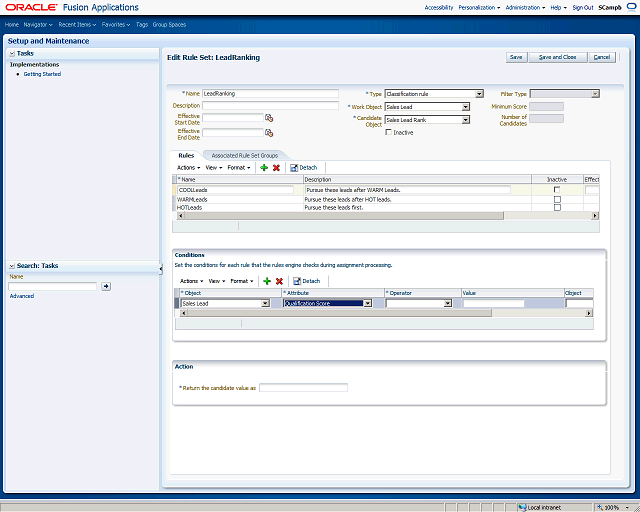Run the task search go arrow
Image resolution: width=640 pixels, height=512 pixels.
[106, 286]
